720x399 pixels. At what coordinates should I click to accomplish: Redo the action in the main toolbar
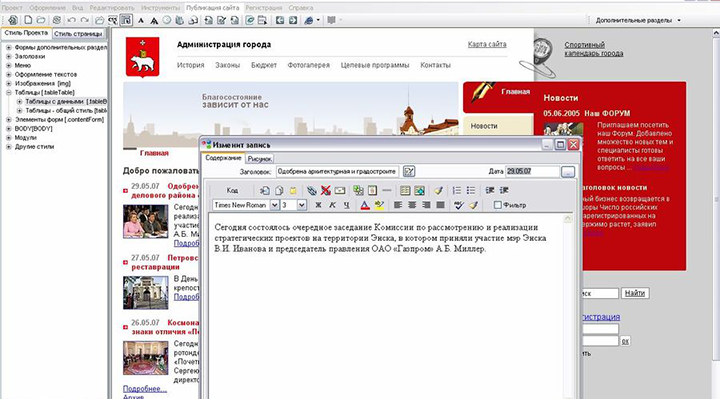tap(84, 20)
